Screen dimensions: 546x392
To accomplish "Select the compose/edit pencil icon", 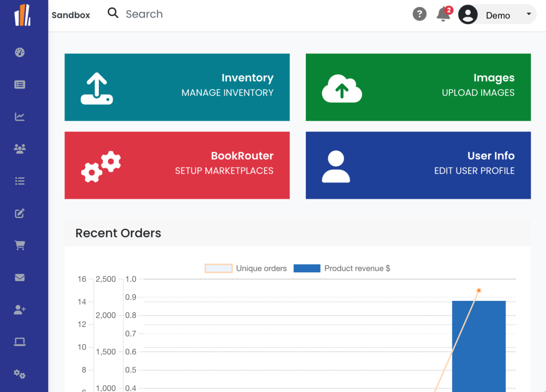I will [20, 213].
